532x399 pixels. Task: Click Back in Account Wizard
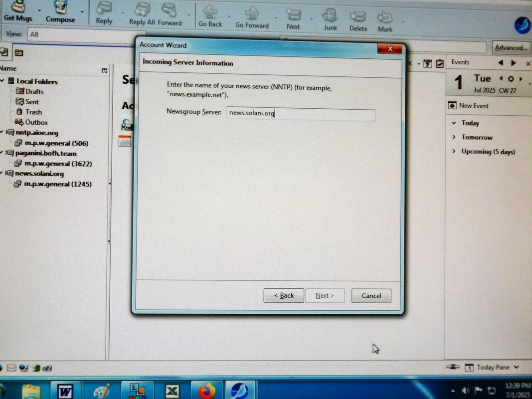point(284,296)
